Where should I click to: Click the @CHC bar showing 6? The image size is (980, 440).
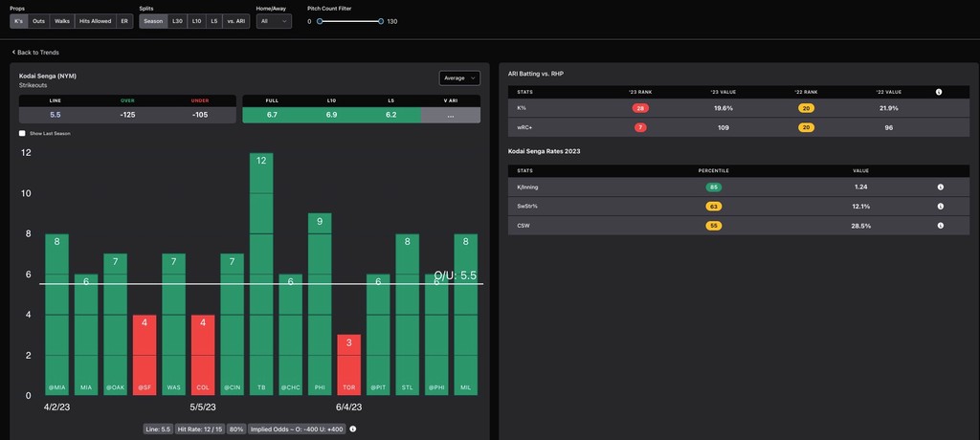coord(291,335)
